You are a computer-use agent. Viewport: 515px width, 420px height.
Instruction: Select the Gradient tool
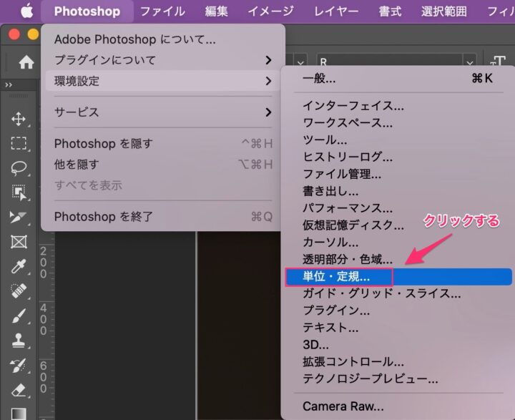coord(19,414)
